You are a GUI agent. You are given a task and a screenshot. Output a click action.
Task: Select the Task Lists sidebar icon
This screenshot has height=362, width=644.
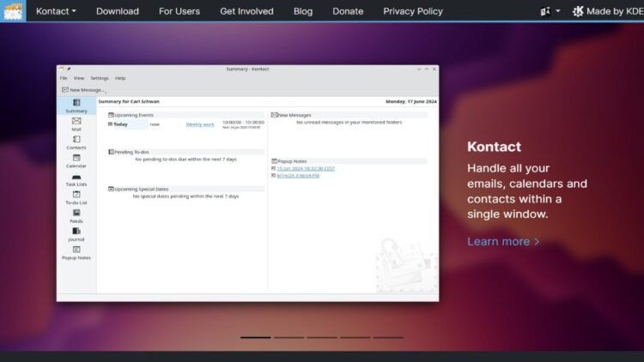(76, 179)
